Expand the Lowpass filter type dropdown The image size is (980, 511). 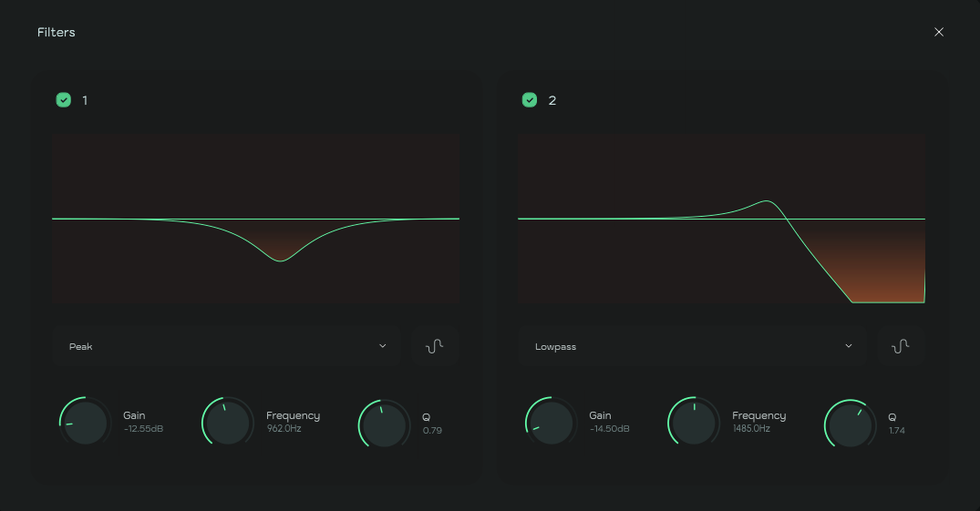coord(692,346)
